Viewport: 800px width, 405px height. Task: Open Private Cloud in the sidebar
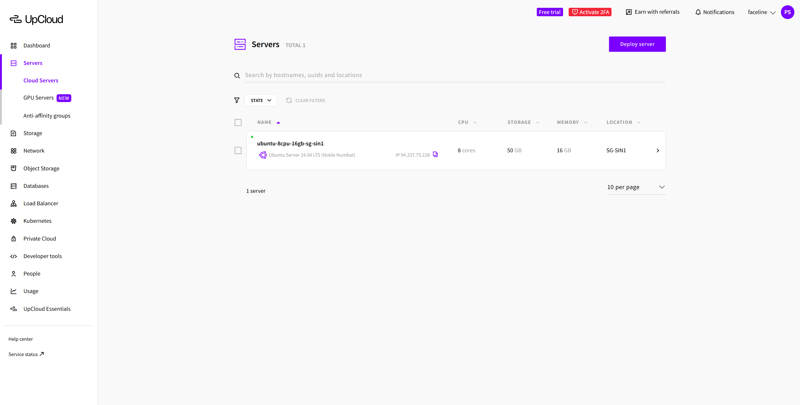40,239
